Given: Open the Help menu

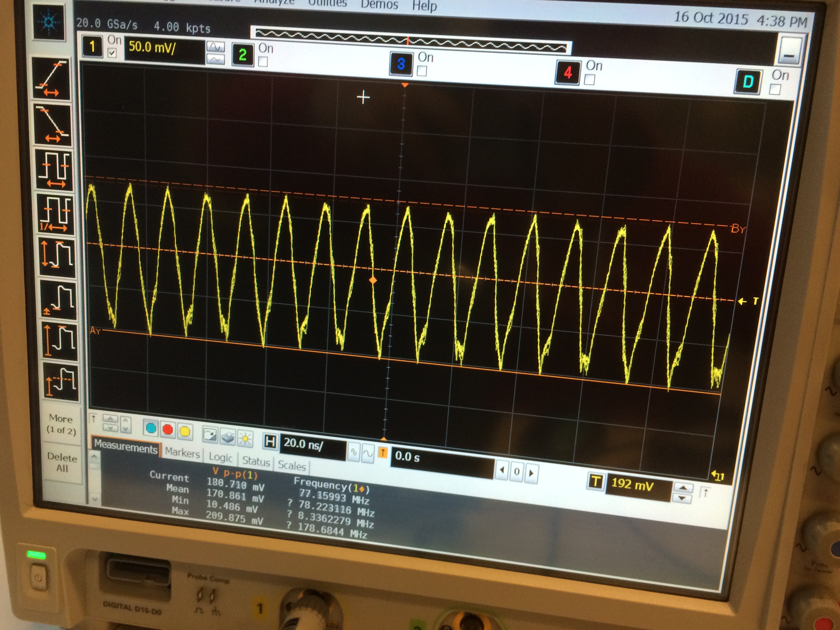Looking at the screenshot, I should coord(424,6).
